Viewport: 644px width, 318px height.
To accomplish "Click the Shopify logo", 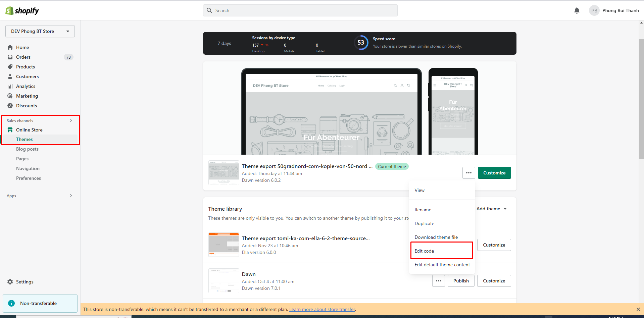I will (22, 11).
